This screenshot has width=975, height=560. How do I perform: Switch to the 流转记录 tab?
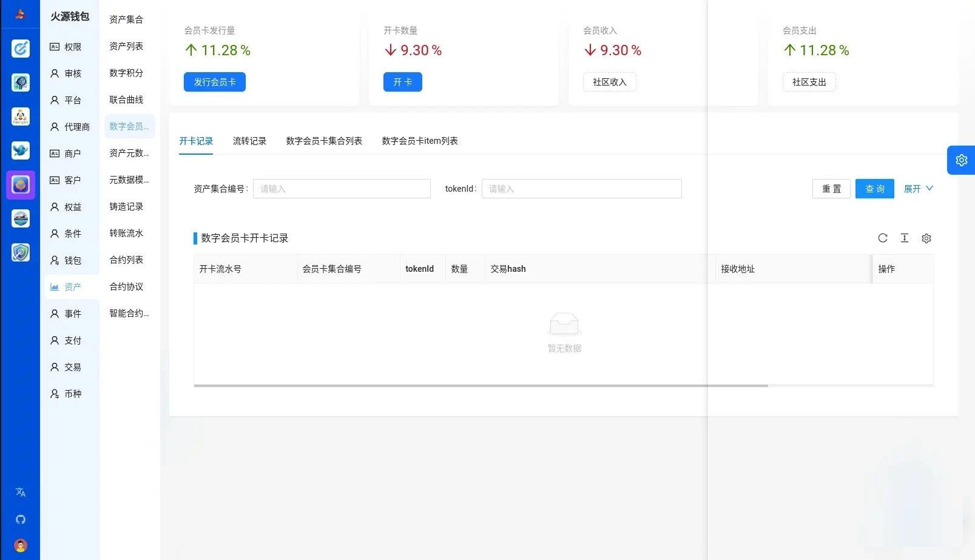point(249,141)
